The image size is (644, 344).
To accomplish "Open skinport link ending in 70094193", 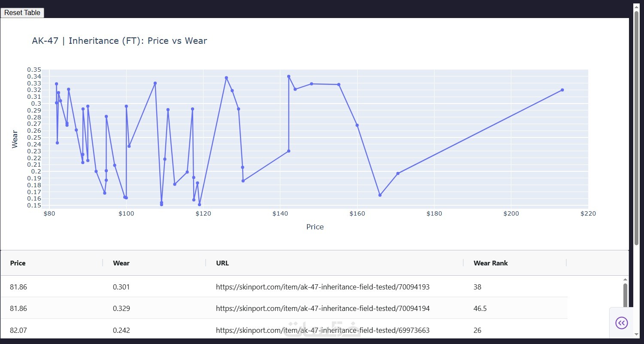I will pyautogui.click(x=322, y=287).
